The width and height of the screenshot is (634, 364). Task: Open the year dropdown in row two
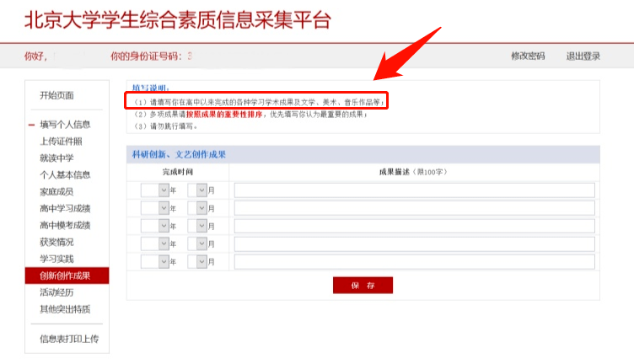click(155, 208)
